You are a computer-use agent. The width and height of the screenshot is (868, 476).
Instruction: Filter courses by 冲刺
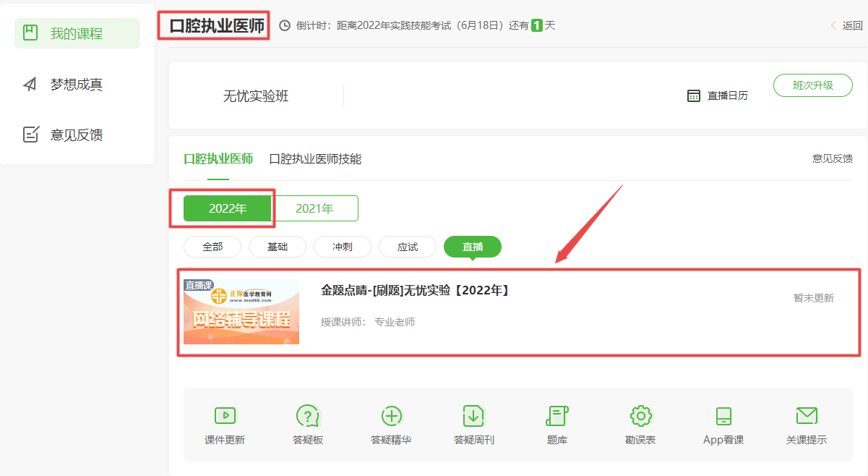click(343, 247)
